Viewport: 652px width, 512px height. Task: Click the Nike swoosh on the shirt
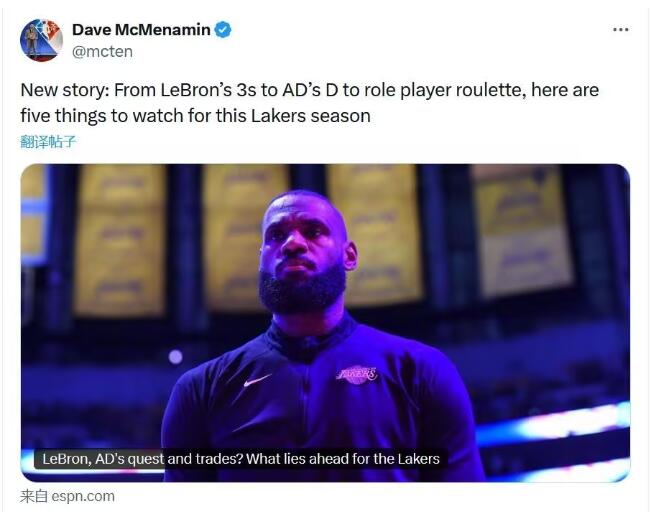257,380
